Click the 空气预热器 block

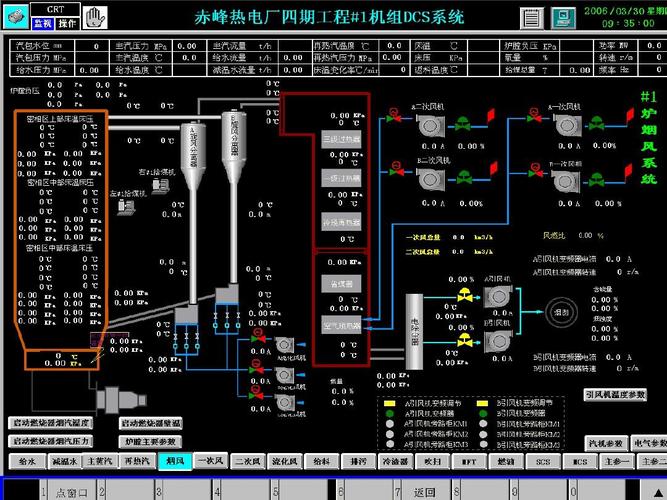[342, 326]
